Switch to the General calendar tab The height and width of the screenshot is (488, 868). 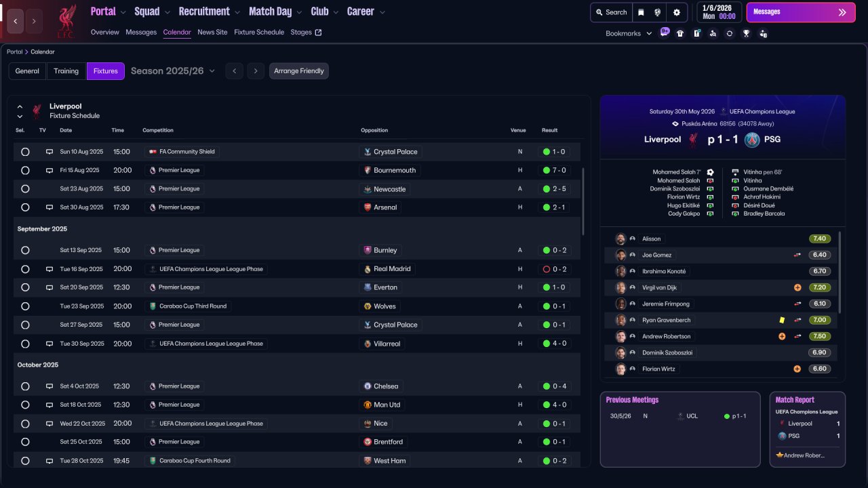(x=27, y=71)
